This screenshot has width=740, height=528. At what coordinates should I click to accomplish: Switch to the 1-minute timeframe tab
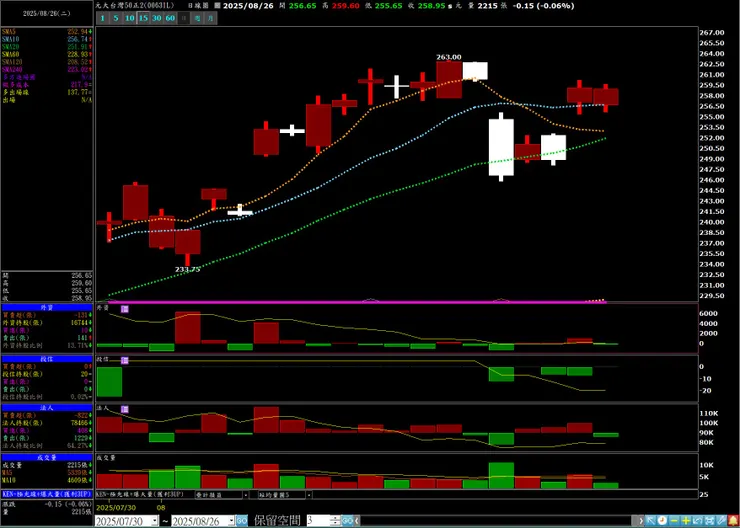[102, 18]
